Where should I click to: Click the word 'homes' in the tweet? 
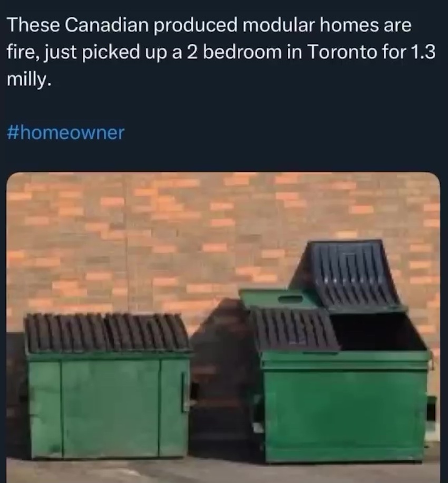click(349, 25)
